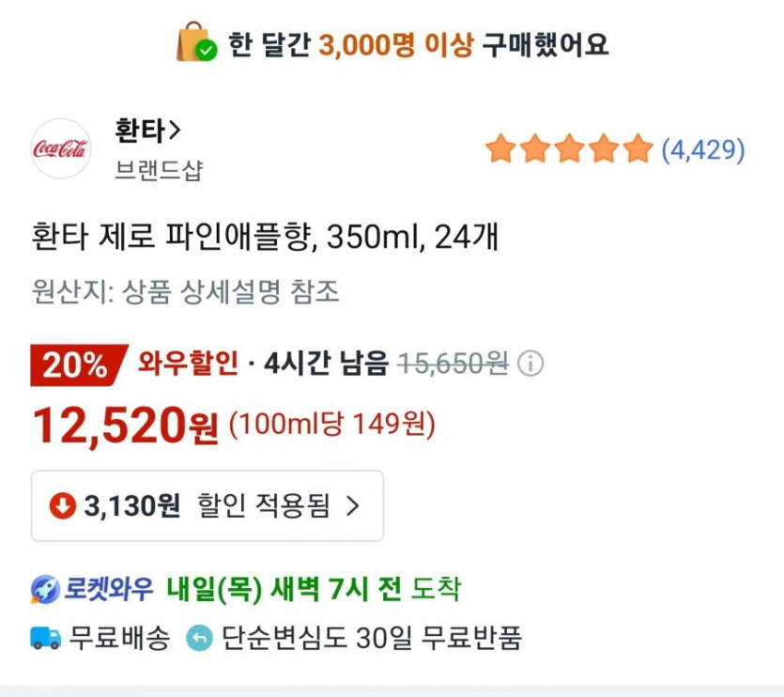The image size is (784, 697).
Task: Click the 단순변심도 30일 무료반품 text
Action: 372,639
